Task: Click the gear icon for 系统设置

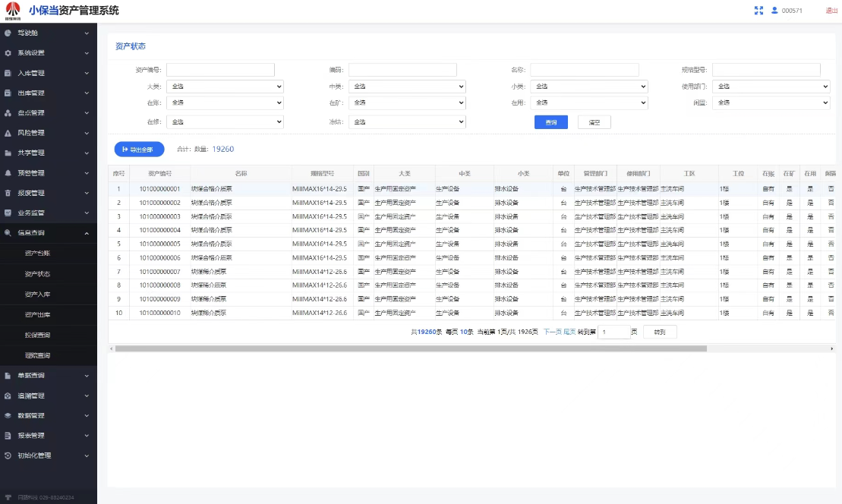Action: point(8,53)
